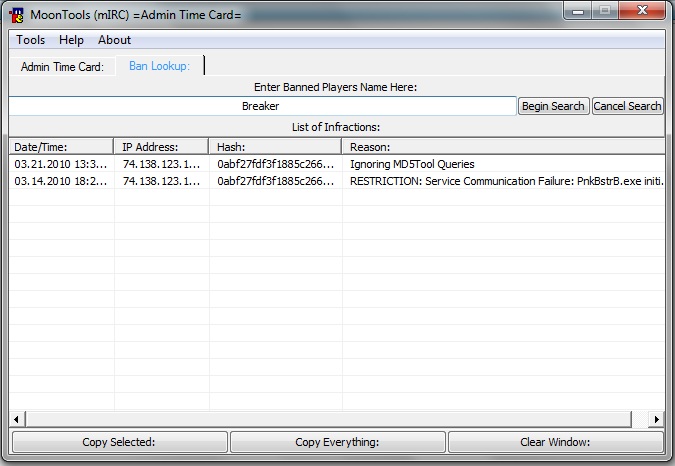Click the right arrow of horizontal scrollbar
Viewport: 675px width, 466px height.
tap(656, 419)
